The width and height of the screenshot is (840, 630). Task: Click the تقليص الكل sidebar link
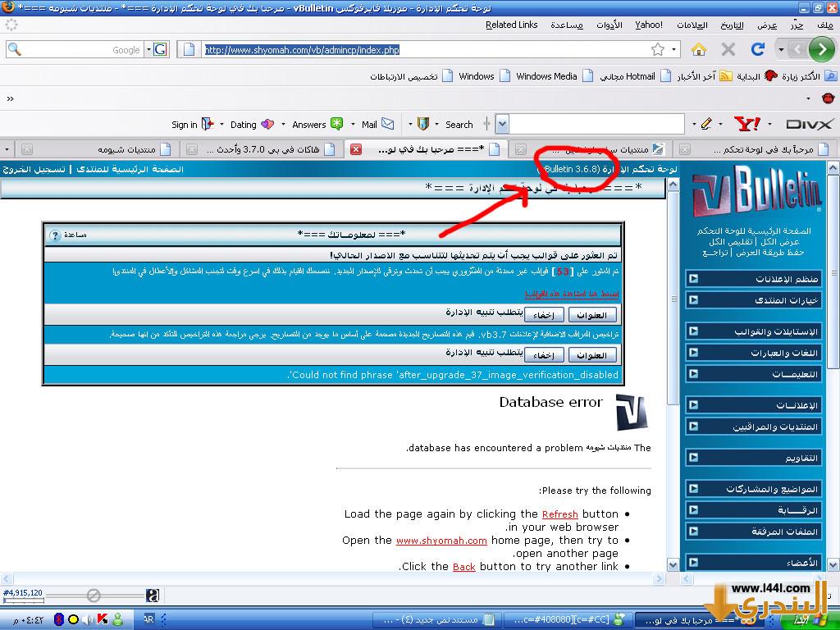pyautogui.click(x=731, y=242)
